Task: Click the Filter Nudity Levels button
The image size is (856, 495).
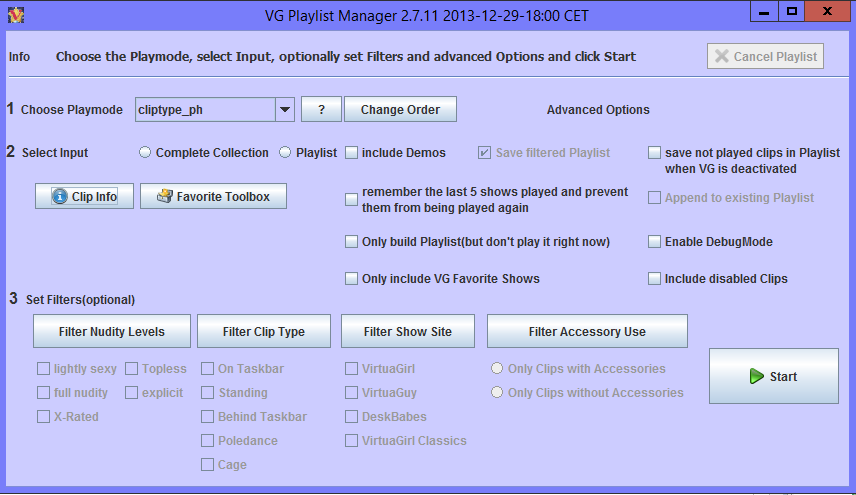Action: 112,331
